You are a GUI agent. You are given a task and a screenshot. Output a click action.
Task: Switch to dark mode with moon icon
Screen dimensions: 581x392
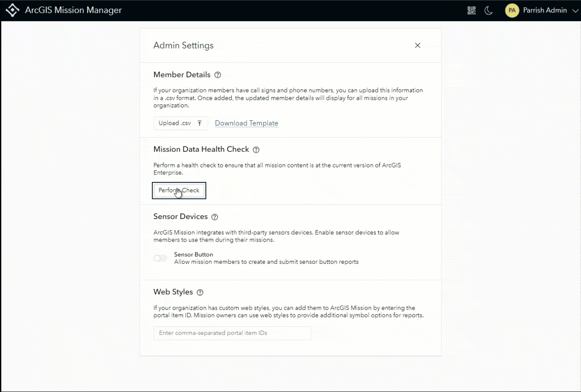[x=489, y=11]
